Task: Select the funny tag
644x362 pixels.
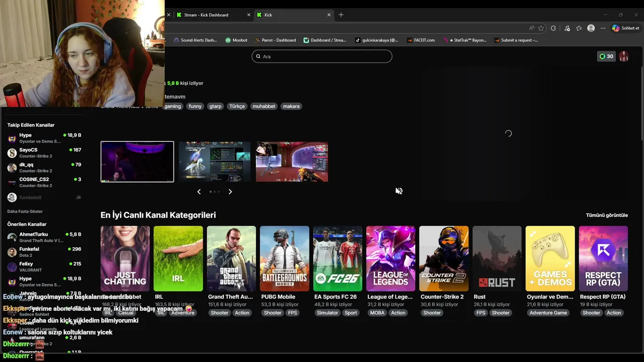Action: pos(195,106)
